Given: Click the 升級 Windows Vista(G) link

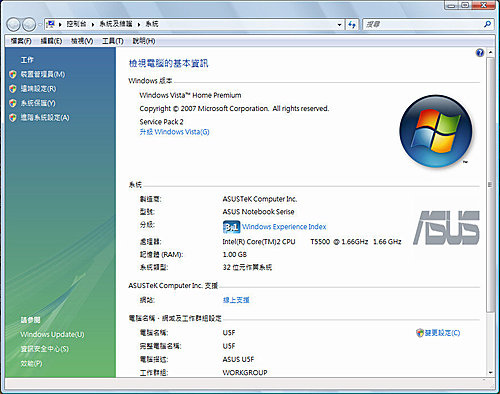Looking at the screenshot, I should [x=174, y=132].
